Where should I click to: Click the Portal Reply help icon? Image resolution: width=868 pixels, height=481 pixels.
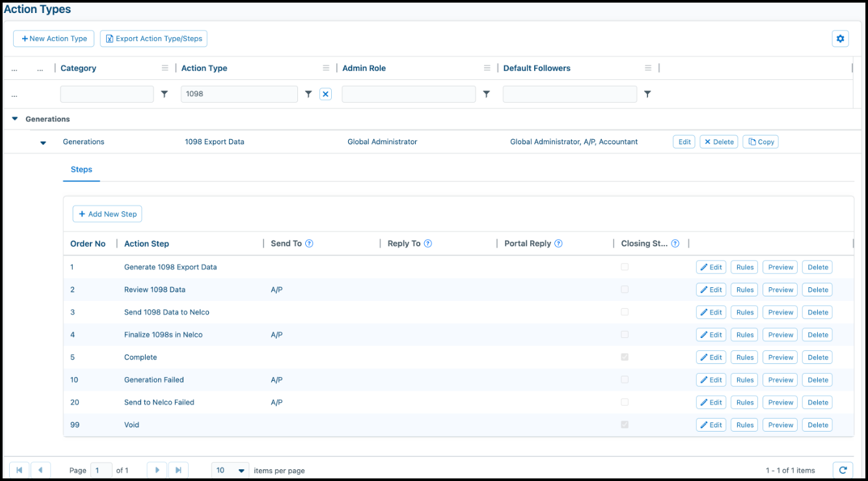click(x=558, y=244)
